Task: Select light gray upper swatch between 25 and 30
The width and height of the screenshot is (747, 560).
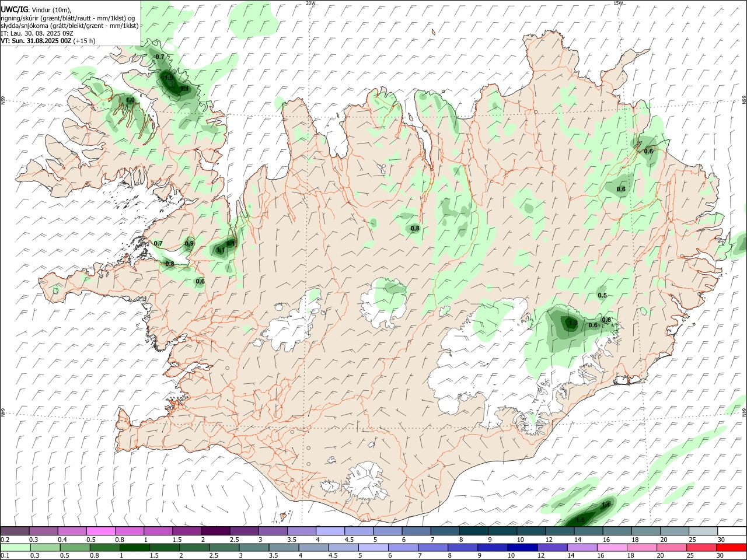Action: click(704, 531)
